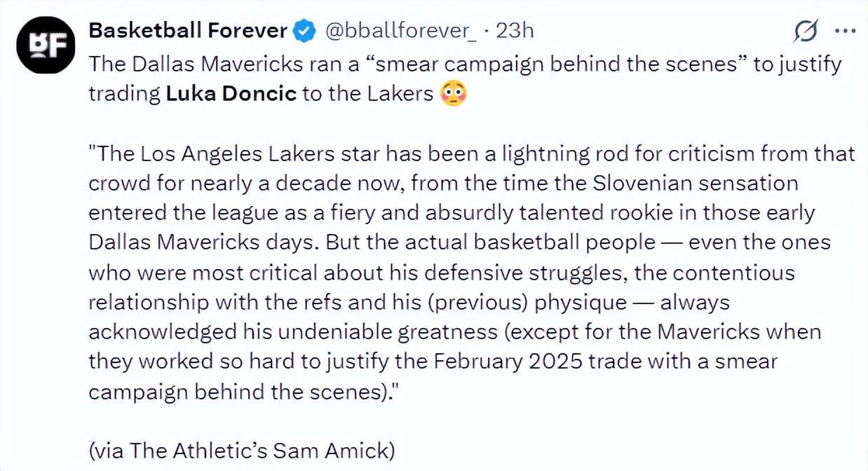Click the Grok slashed-circle icon

pyautogui.click(x=806, y=32)
